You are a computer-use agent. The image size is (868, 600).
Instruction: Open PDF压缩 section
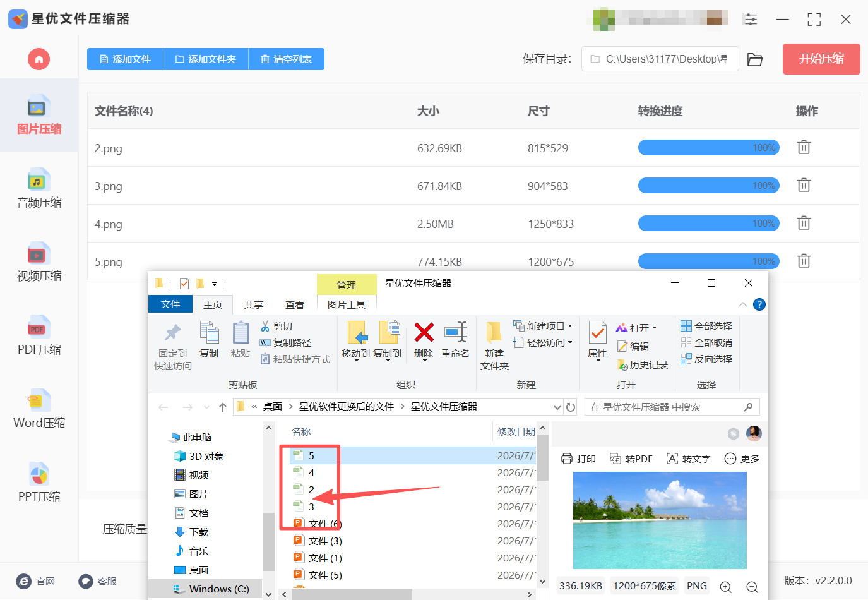tap(39, 335)
